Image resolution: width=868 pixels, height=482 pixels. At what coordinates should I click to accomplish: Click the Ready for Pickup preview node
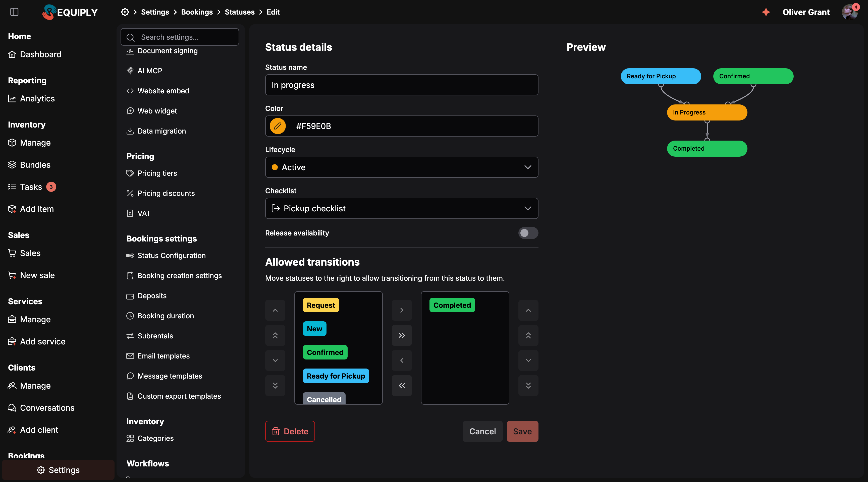661,76
